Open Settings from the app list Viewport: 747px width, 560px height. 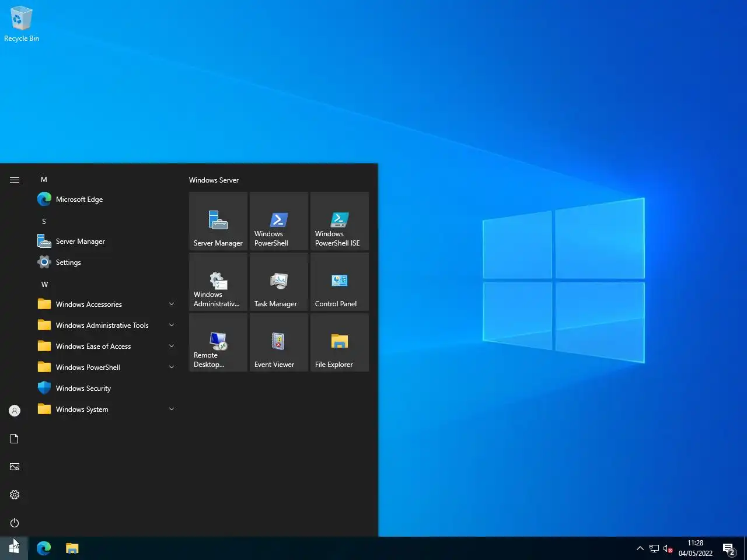tap(107, 262)
